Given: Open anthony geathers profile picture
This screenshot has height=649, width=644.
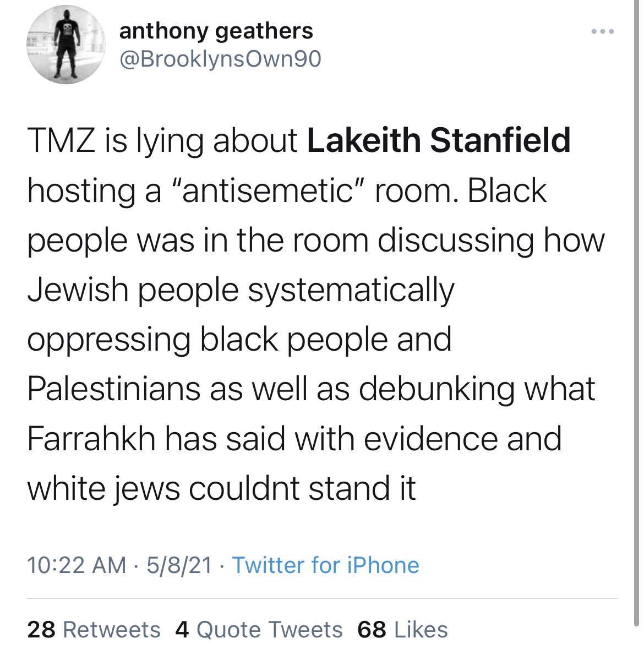Looking at the screenshot, I should pyautogui.click(x=66, y=45).
